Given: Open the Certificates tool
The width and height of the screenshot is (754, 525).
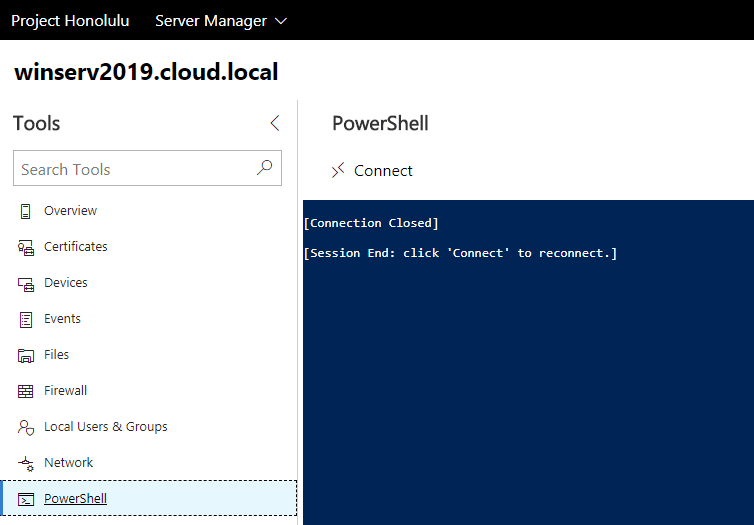Looking at the screenshot, I should pyautogui.click(x=75, y=247).
